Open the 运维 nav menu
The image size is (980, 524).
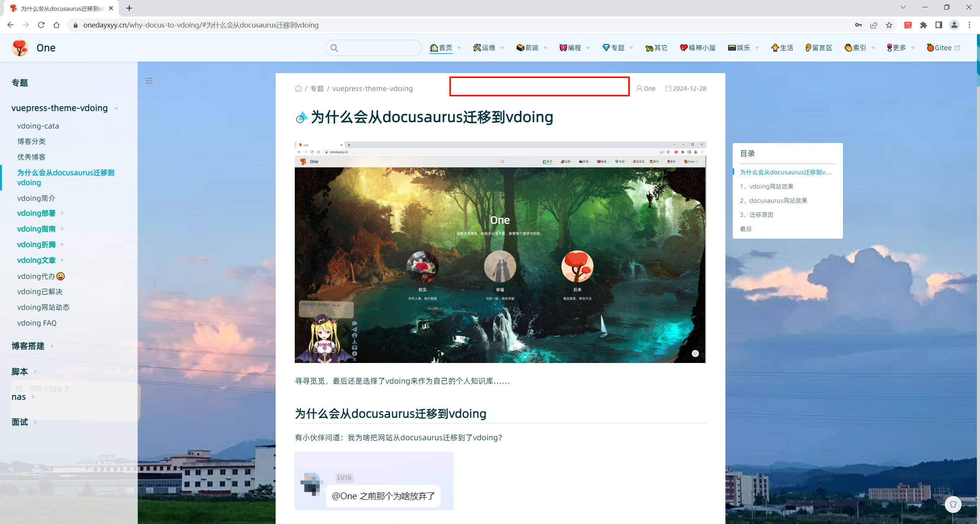click(488, 48)
